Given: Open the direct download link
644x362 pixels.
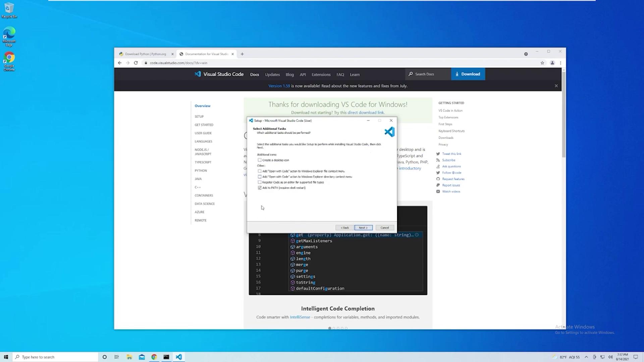Looking at the screenshot, I should click(x=366, y=113).
